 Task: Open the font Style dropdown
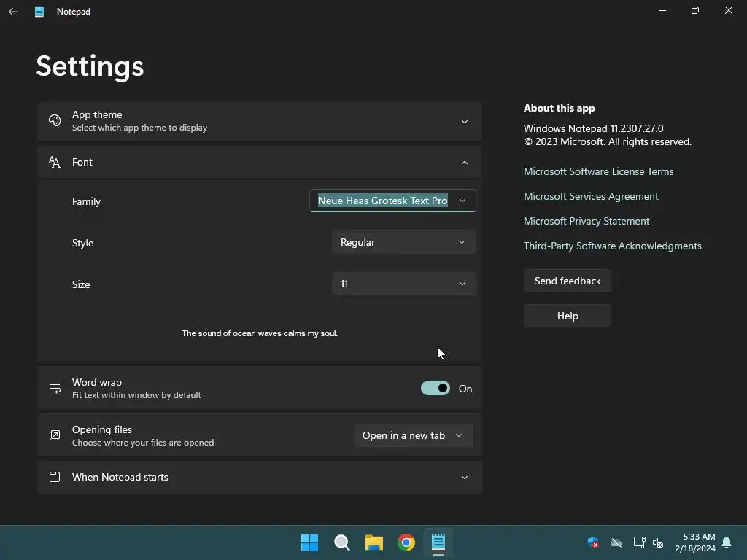(404, 242)
